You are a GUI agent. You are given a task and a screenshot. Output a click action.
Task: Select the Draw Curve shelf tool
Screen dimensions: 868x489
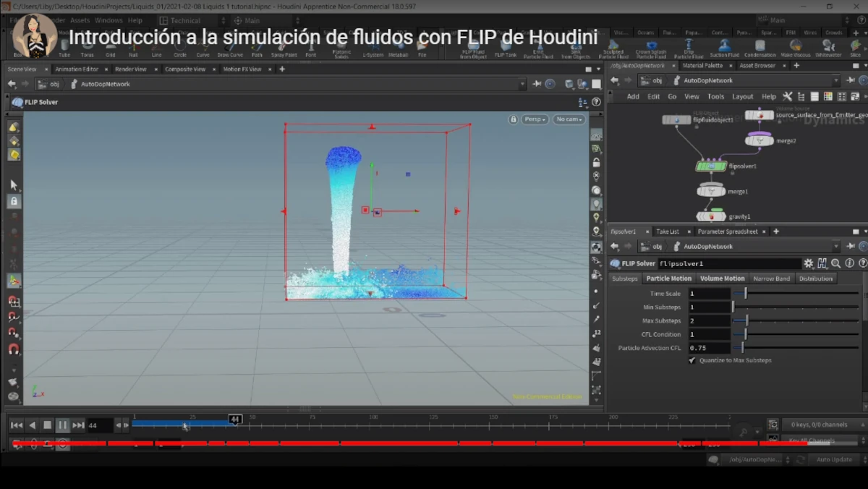tap(230, 49)
